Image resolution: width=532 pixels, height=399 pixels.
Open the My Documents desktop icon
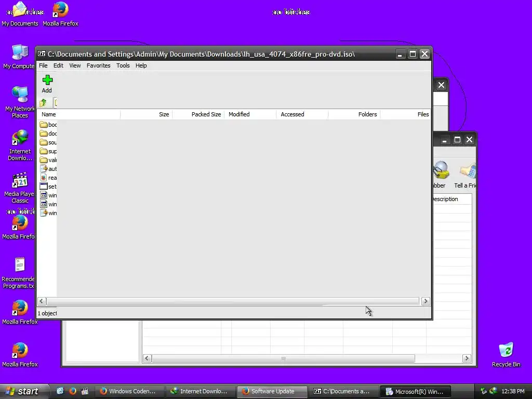(20, 14)
